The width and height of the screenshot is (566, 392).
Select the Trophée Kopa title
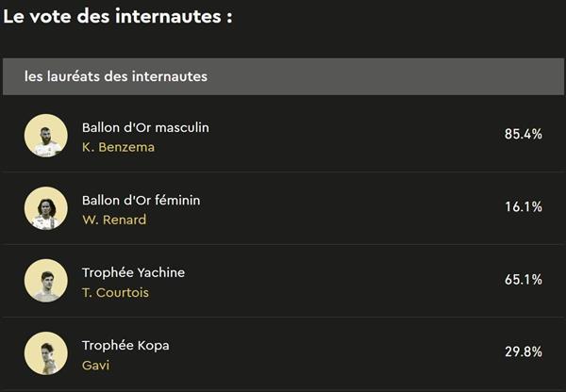[125, 345]
